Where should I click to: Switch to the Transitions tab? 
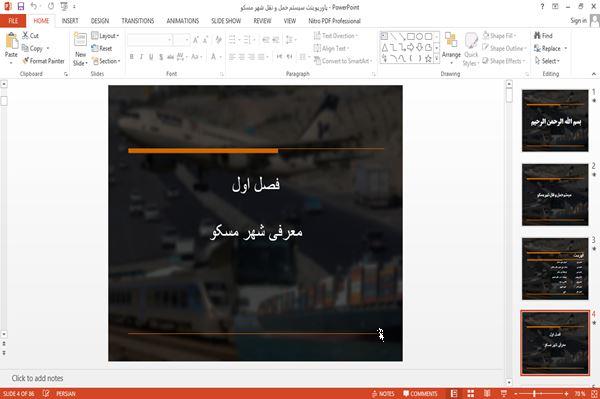tap(138, 21)
